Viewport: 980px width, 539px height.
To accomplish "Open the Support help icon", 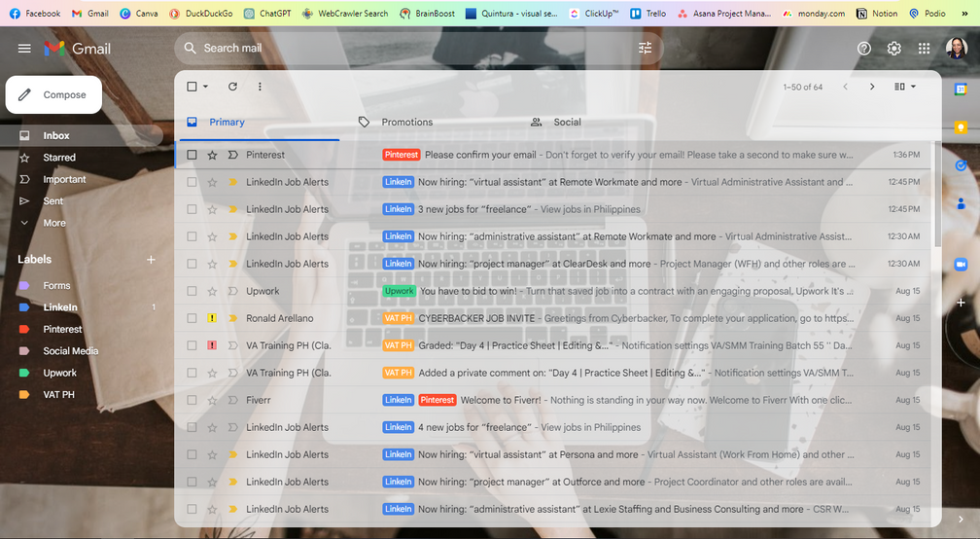I will (863, 48).
